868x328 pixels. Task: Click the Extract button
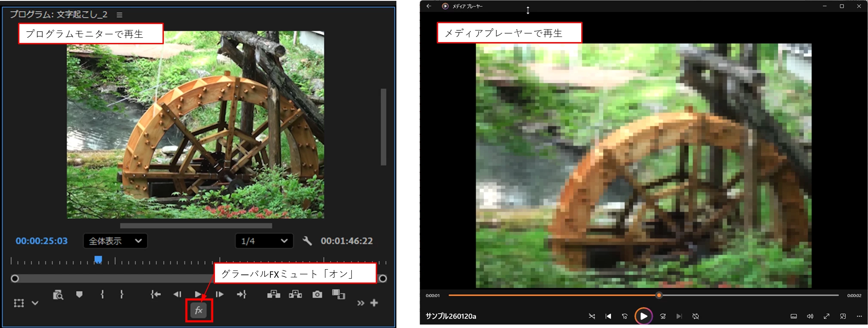pos(295,295)
